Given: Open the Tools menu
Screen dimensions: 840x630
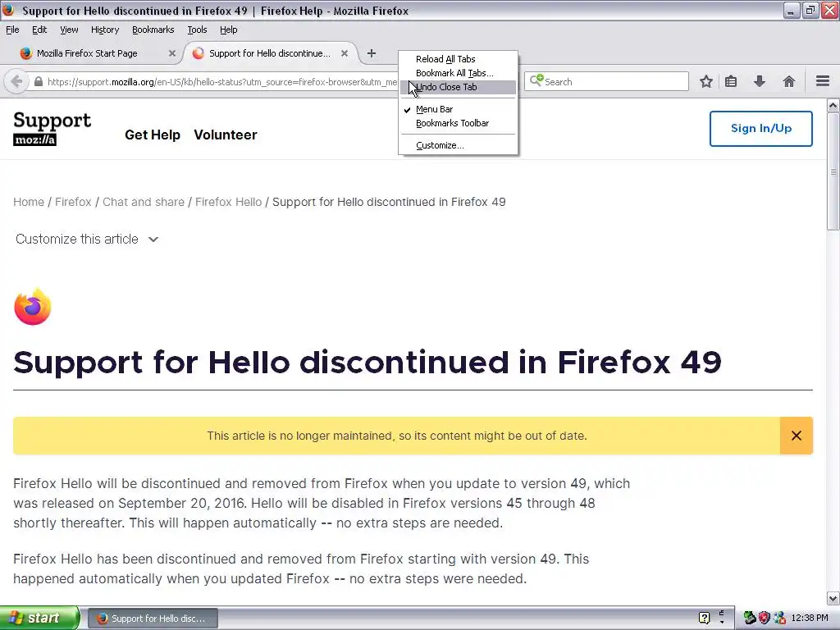Looking at the screenshot, I should (197, 30).
